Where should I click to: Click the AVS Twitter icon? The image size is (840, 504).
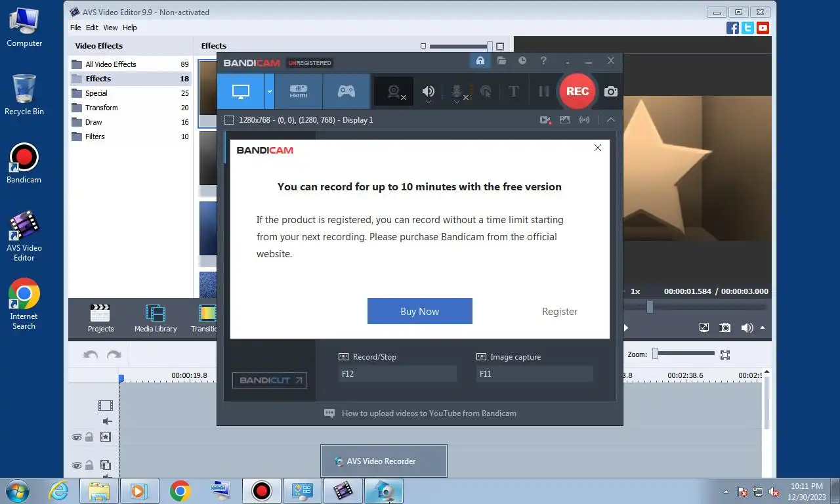pos(748,28)
